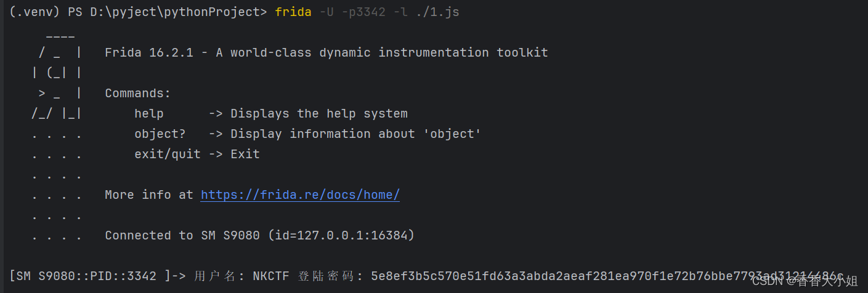
Task: Open the frida.re docs home link
Action: click(x=300, y=195)
